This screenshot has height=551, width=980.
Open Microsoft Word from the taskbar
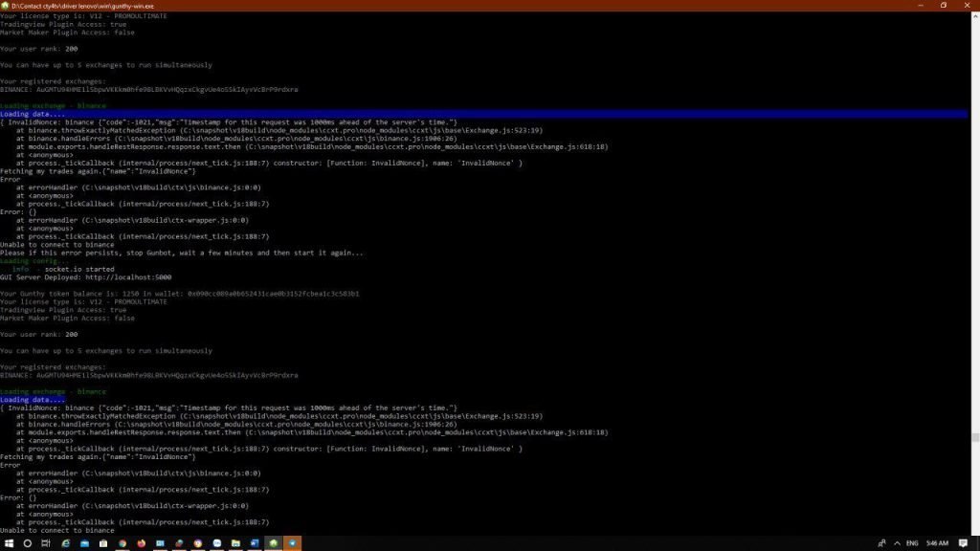(x=254, y=543)
